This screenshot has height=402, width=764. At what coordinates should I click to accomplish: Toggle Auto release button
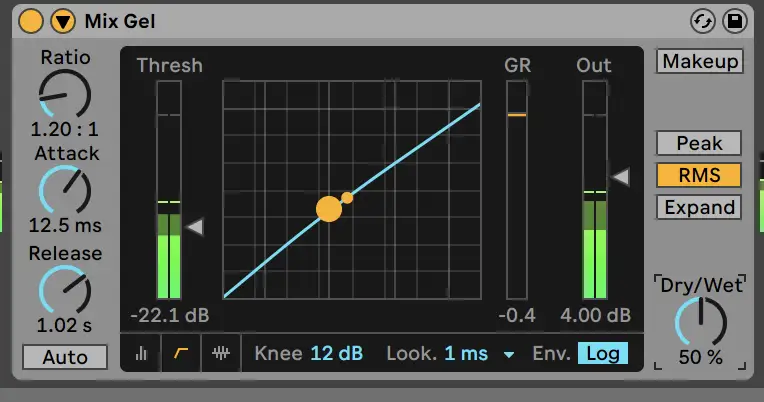(x=65, y=357)
